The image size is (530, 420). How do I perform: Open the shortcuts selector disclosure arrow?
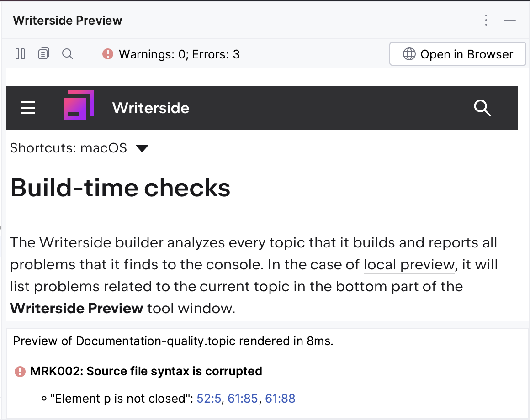click(x=142, y=148)
